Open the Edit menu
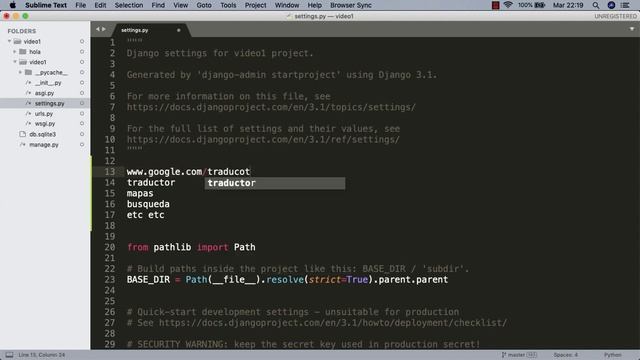This screenshot has height=360, width=640. click(100, 5)
